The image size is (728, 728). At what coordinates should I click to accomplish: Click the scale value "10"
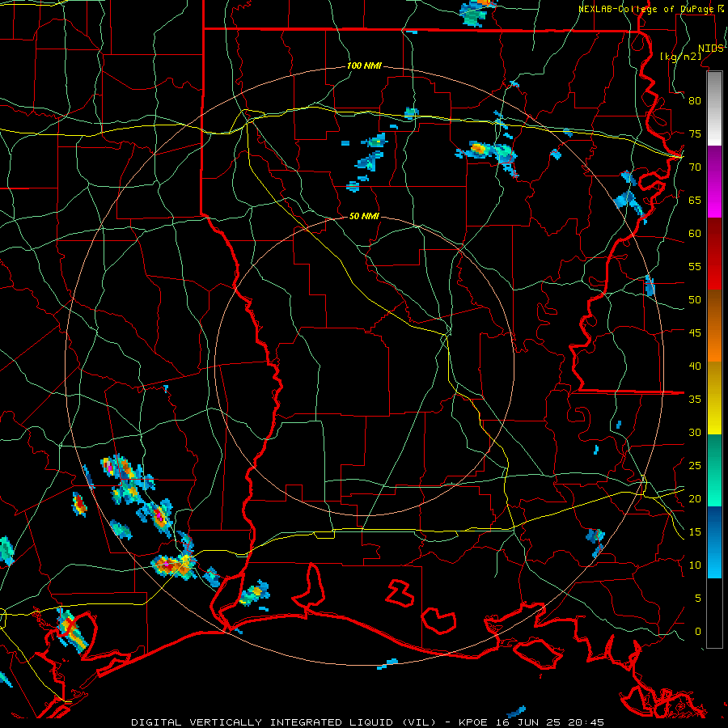(695, 565)
